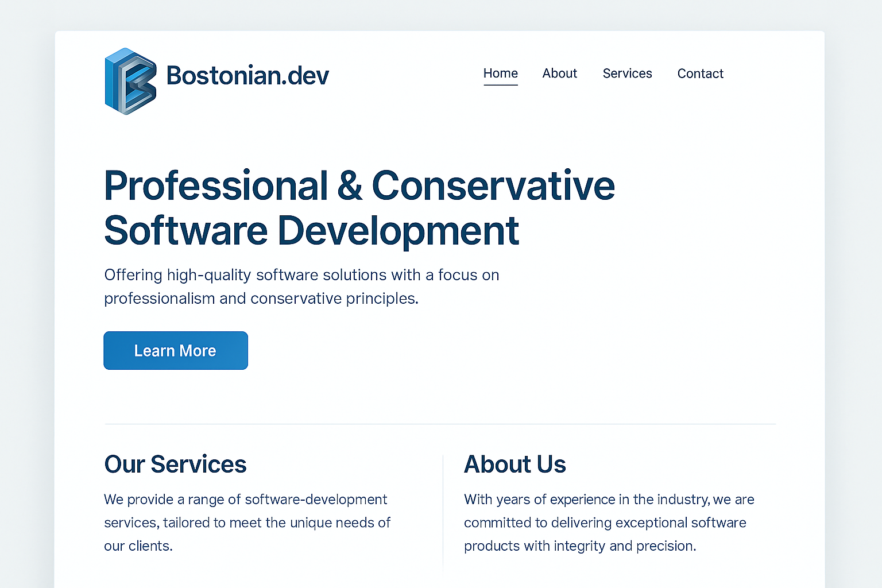Click the Bostonian.dev site name text
The width and height of the screenshot is (882, 588).
click(247, 76)
